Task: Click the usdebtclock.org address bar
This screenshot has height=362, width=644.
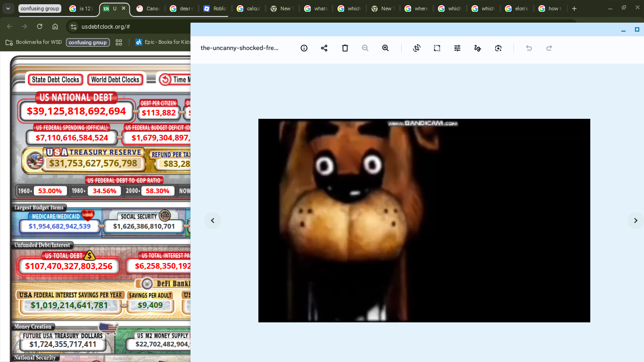Action: [132, 27]
